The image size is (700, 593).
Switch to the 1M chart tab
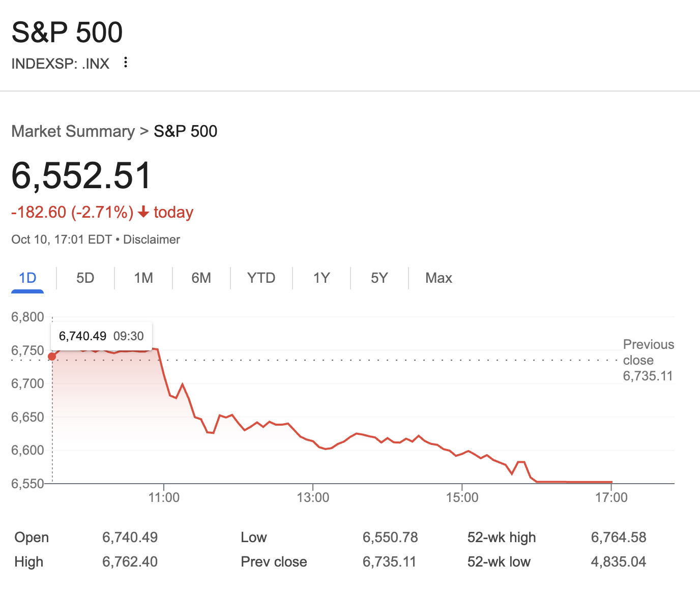click(143, 278)
